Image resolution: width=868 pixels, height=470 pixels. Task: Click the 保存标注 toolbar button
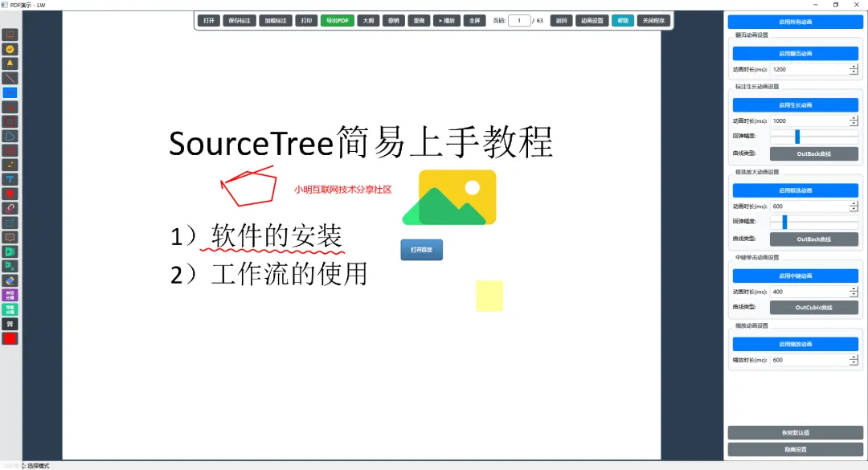[x=240, y=20]
